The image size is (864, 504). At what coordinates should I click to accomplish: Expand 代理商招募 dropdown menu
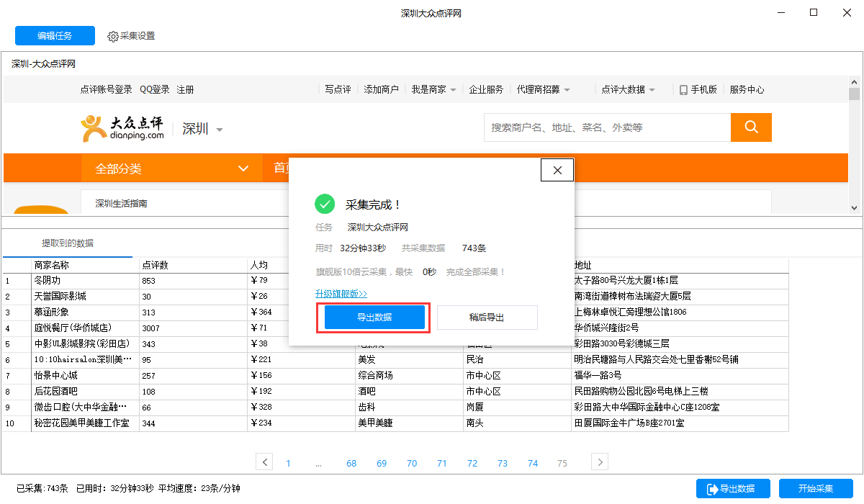[x=567, y=90]
